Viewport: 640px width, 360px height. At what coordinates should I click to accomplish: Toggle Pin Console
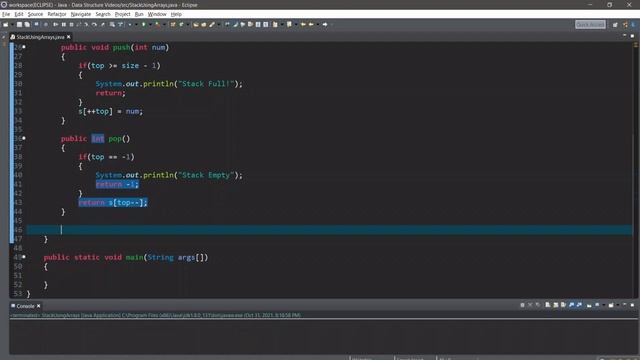pyautogui.click(x=589, y=305)
